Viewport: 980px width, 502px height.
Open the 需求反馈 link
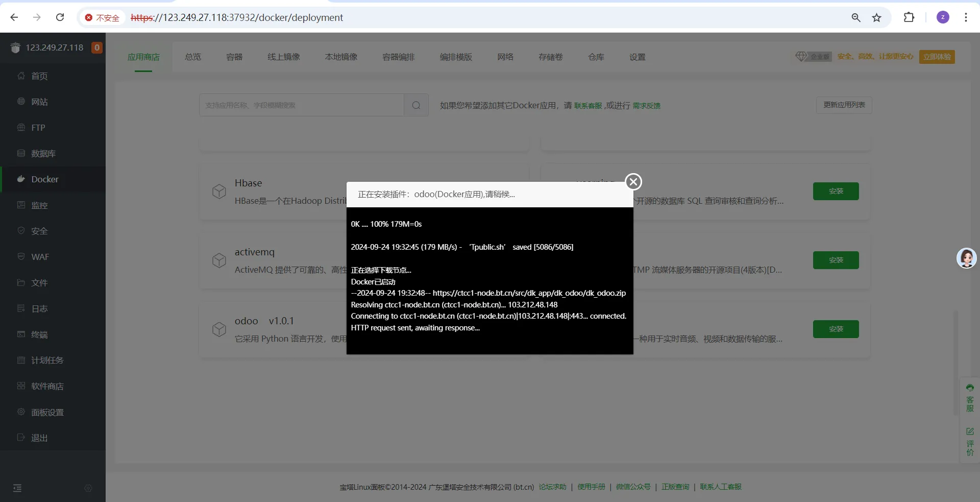[647, 106]
